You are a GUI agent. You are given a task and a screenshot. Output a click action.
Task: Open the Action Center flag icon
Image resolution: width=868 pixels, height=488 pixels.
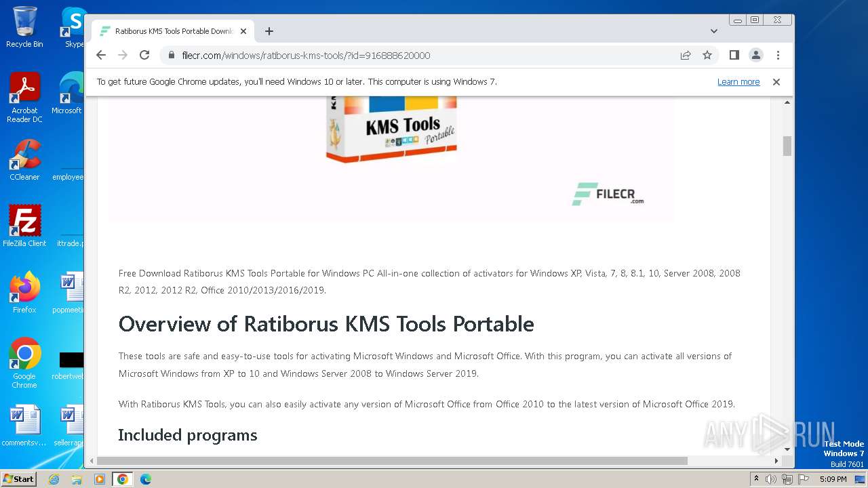pyautogui.click(x=804, y=479)
